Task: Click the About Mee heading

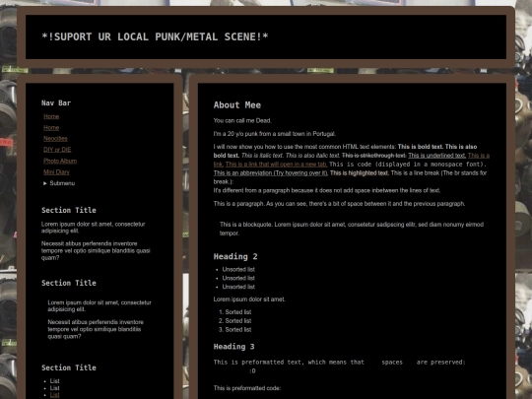Action: pos(237,105)
